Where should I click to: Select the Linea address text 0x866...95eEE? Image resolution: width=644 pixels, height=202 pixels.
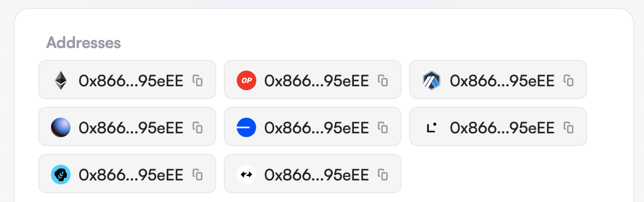tap(502, 127)
